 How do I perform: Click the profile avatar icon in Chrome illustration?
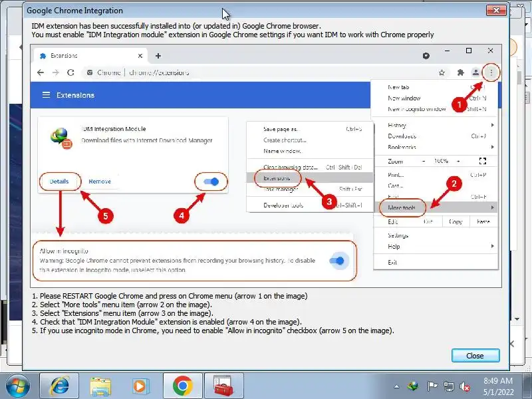click(475, 72)
